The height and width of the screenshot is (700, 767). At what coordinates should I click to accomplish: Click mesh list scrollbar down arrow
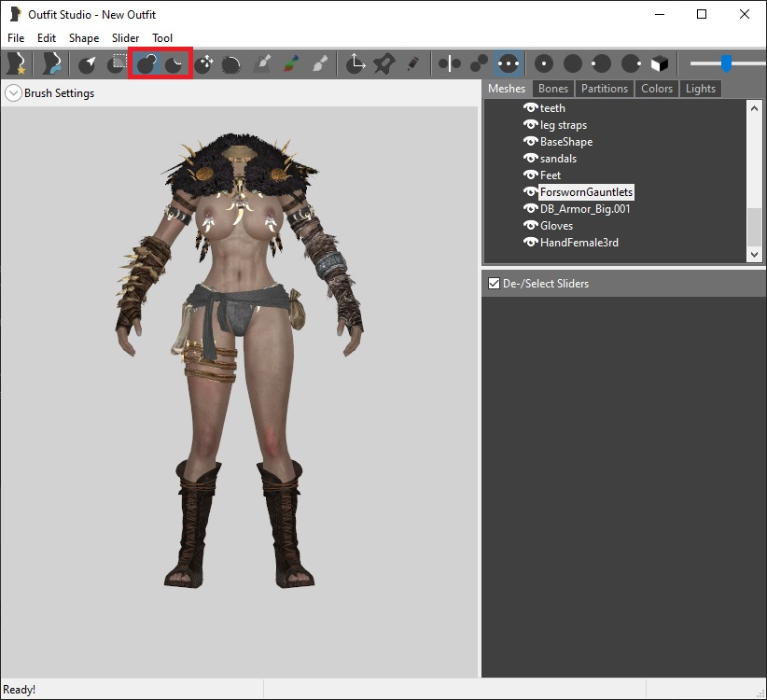pyautogui.click(x=754, y=255)
